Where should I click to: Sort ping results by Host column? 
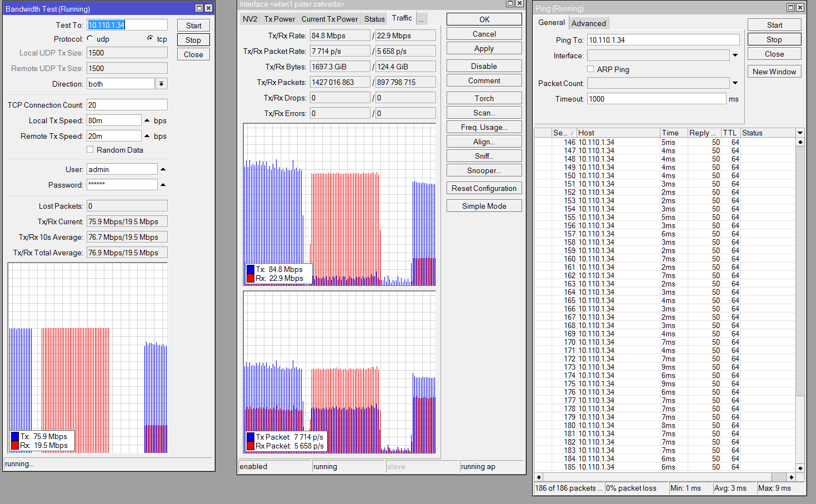(x=618, y=133)
